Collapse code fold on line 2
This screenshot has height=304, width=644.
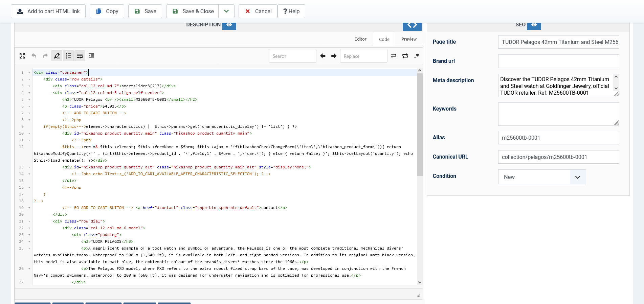click(x=29, y=79)
